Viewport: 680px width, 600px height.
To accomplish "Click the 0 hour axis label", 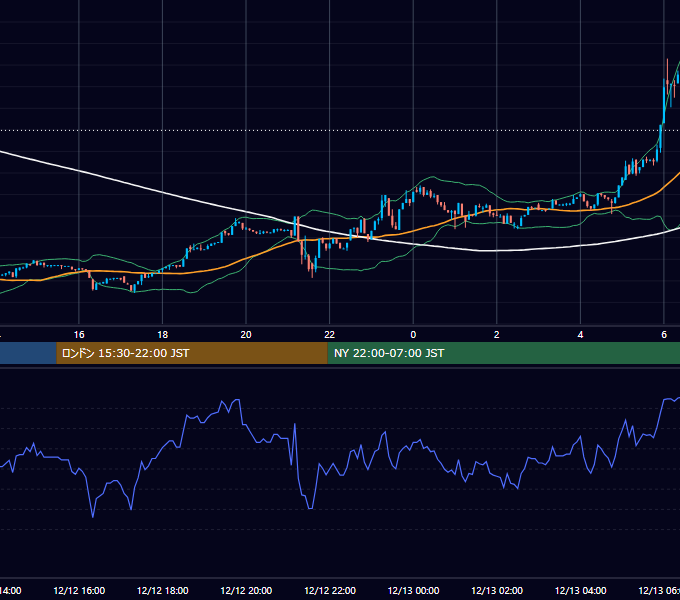I will click(x=413, y=335).
